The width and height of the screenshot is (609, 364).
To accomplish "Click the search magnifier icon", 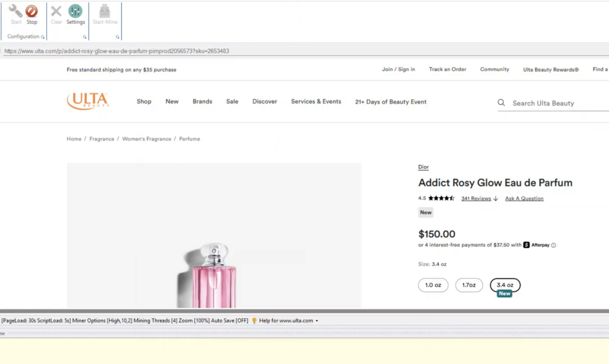I will click(x=501, y=102).
